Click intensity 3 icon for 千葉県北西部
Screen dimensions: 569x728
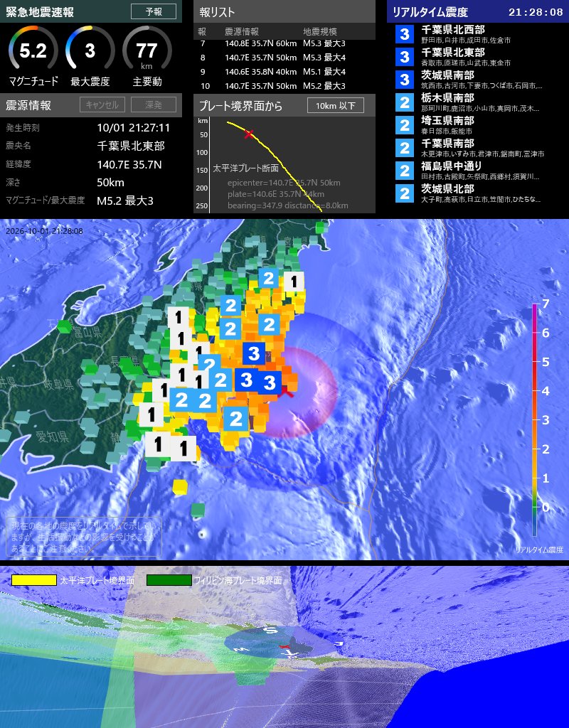405,34
